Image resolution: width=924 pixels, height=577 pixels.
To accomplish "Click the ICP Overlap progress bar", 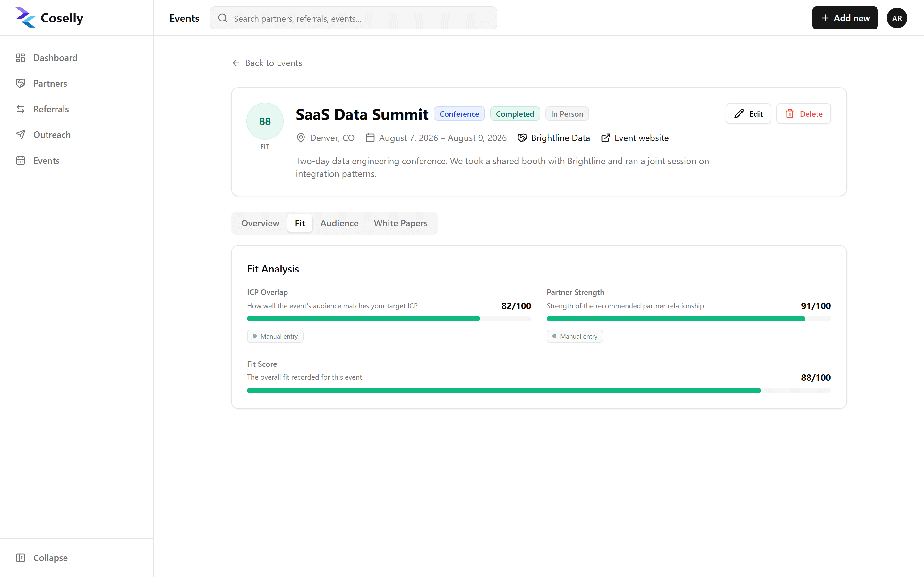I will pos(389,319).
